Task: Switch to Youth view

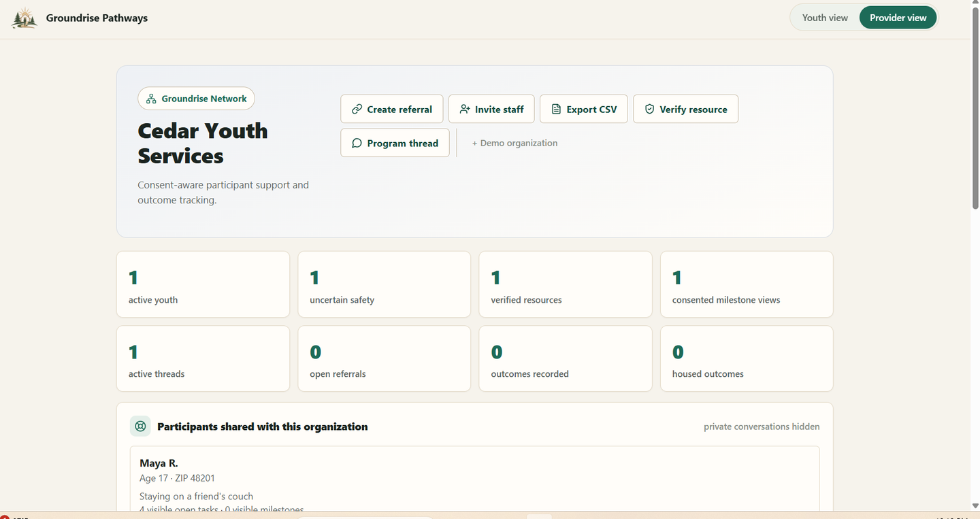Action: (x=825, y=18)
